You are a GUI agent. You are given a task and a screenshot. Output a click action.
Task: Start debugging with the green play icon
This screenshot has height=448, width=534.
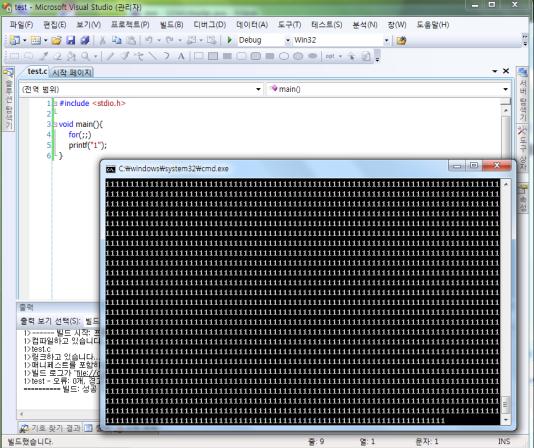coord(229,40)
